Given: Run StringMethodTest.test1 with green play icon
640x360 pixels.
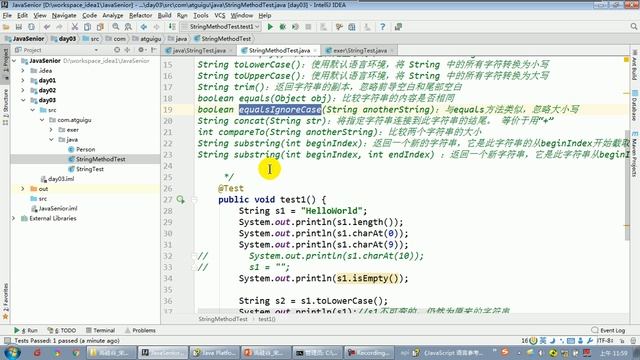Looking at the screenshot, I should [x=270, y=27].
